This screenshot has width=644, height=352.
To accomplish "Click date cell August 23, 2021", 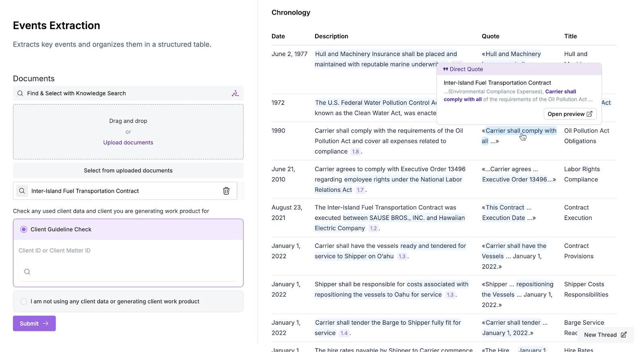I will (x=287, y=213).
